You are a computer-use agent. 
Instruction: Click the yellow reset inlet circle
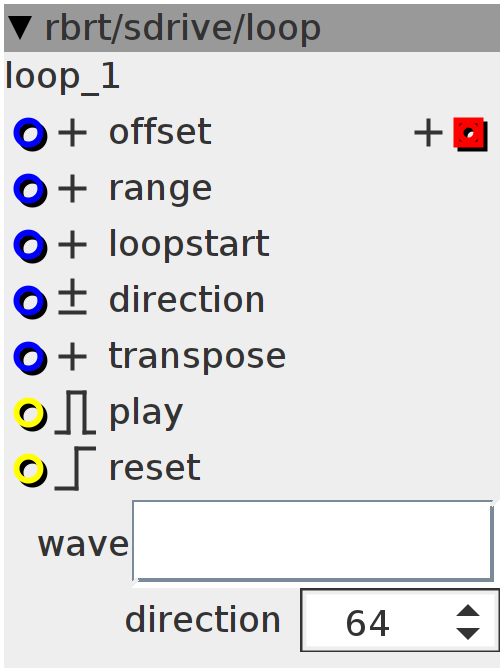(30, 470)
